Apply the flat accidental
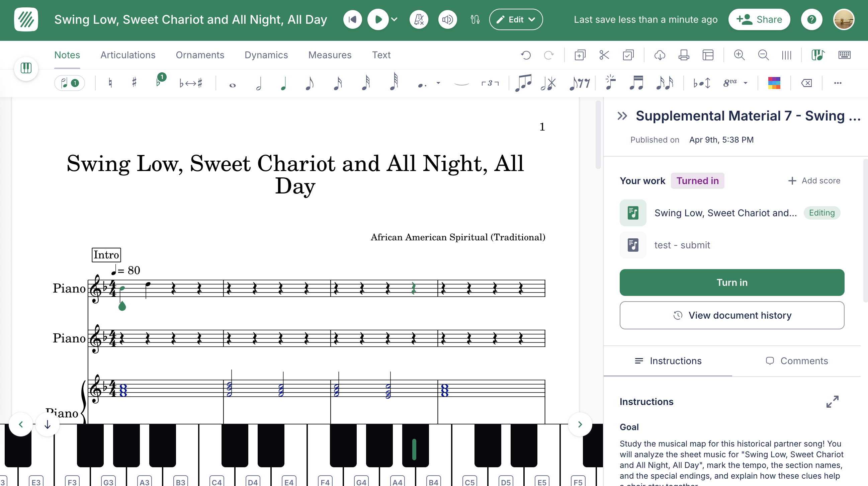Screen dimensions: 868x486 pyautogui.click(x=158, y=82)
